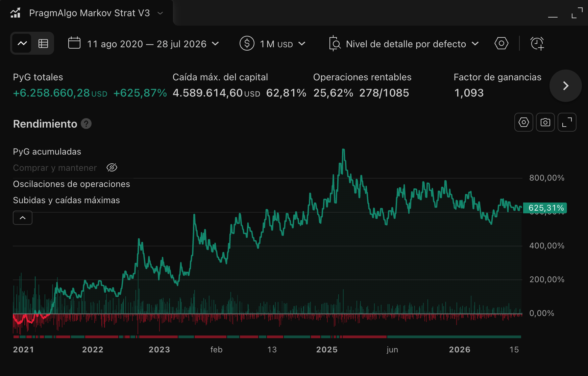This screenshot has height=376, width=588.
Task: Open the PragmAlgo Markov Strat V3 dropdown
Action: coord(160,13)
